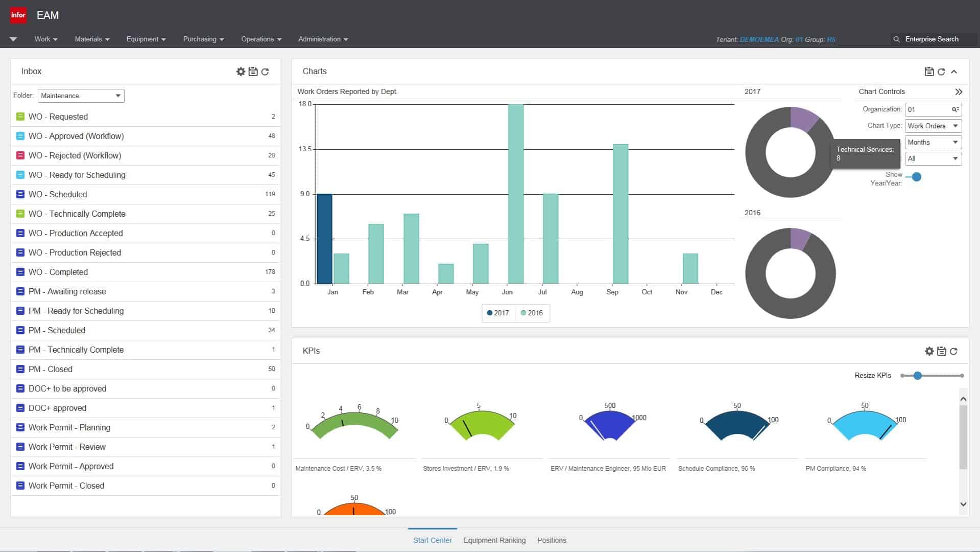Click WO - Technically Complete green icon

(20, 214)
